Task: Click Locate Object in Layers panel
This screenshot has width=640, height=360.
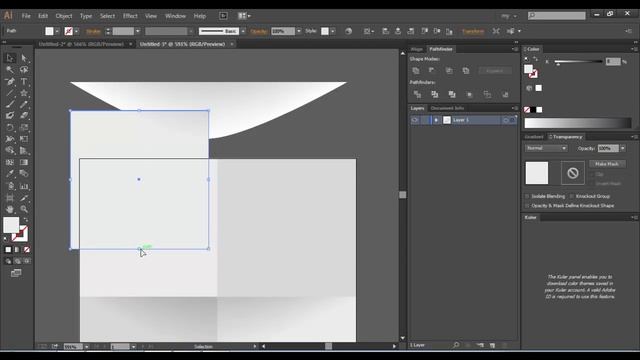Action: [456, 345]
